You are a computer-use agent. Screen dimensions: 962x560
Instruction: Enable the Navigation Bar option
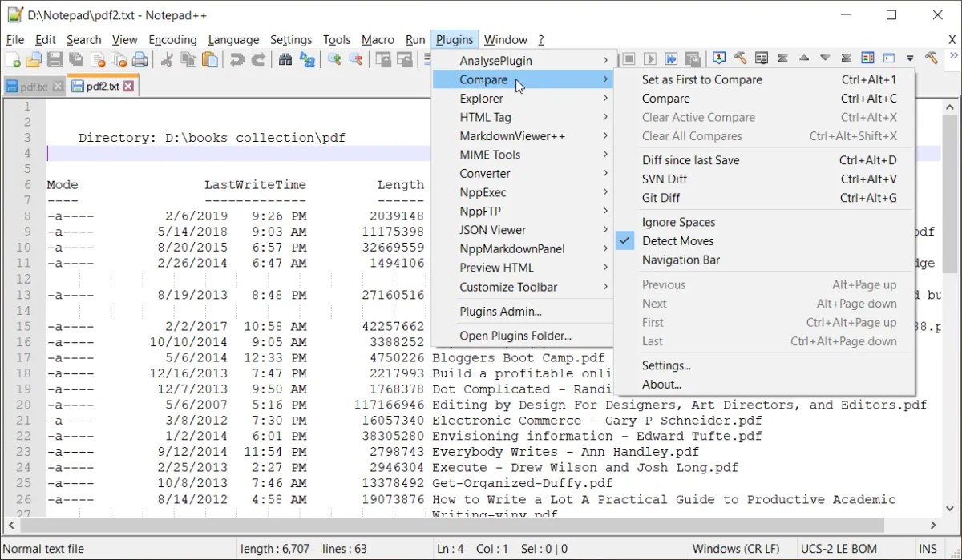point(681,260)
